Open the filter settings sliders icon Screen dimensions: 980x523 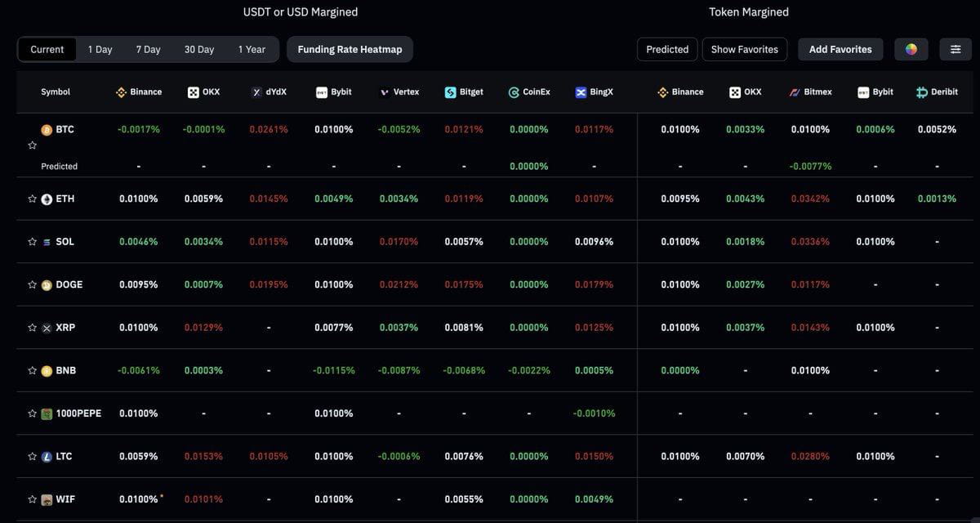[x=955, y=49]
